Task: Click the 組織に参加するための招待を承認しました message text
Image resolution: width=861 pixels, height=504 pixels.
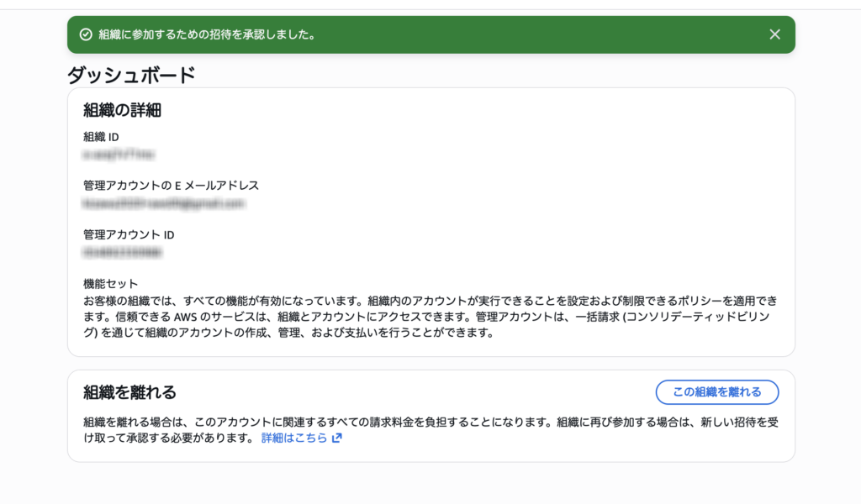Action: tap(207, 34)
